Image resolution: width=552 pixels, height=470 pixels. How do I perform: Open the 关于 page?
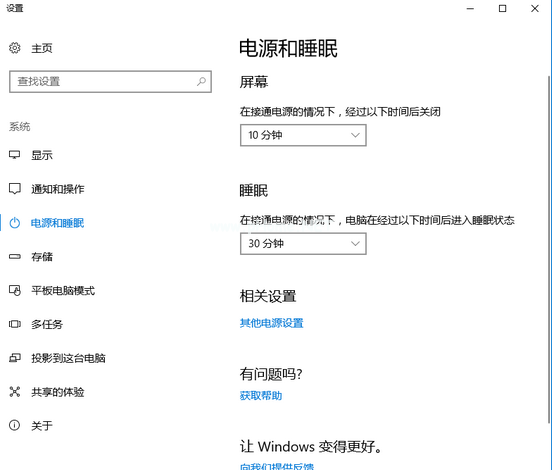pyautogui.click(x=42, y=426)
